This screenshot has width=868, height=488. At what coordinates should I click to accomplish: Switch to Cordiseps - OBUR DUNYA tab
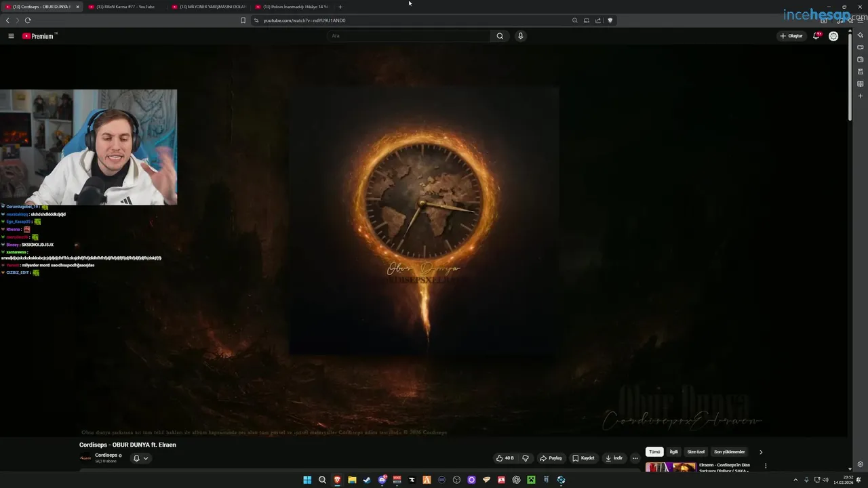click(41, 7)
